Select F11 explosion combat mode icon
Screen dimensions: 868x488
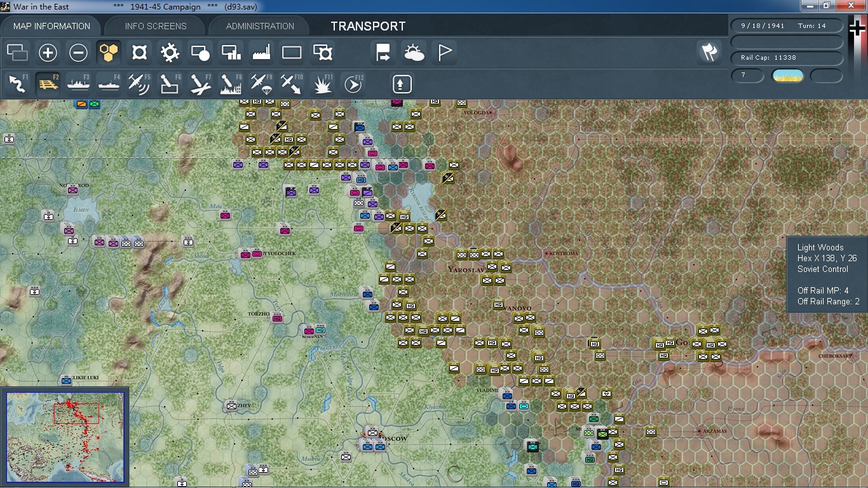pos(322,84)
